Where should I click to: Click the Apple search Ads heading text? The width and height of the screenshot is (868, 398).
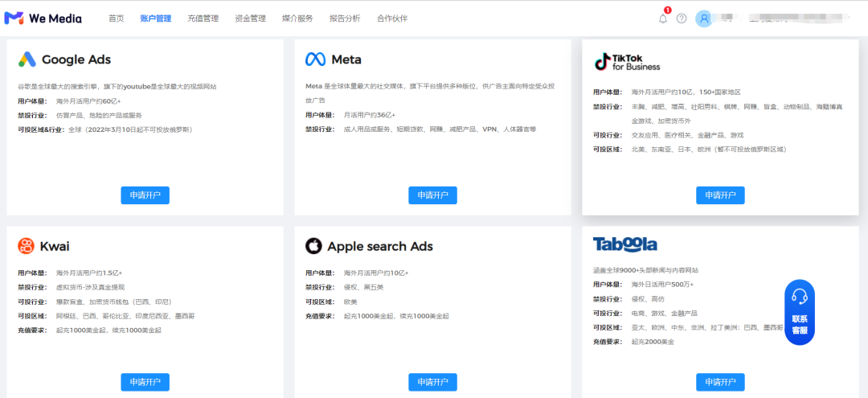click(380, 246)
